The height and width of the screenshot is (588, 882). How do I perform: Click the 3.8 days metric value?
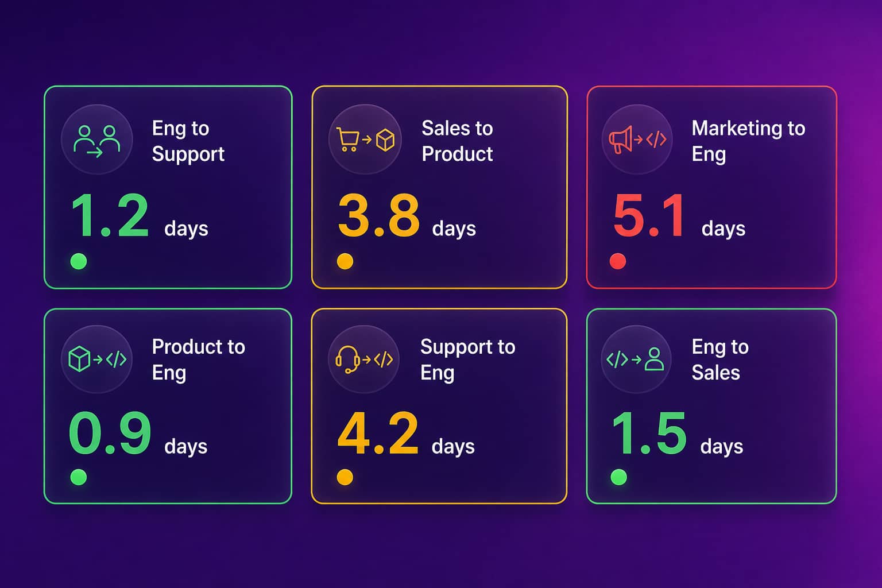click(407, 216)
